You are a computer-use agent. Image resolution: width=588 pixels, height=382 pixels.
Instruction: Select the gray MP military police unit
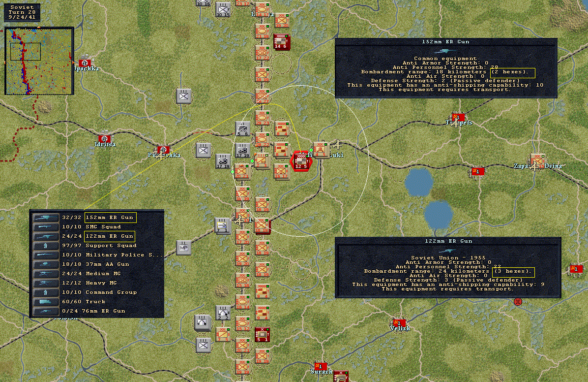(183, 248)
